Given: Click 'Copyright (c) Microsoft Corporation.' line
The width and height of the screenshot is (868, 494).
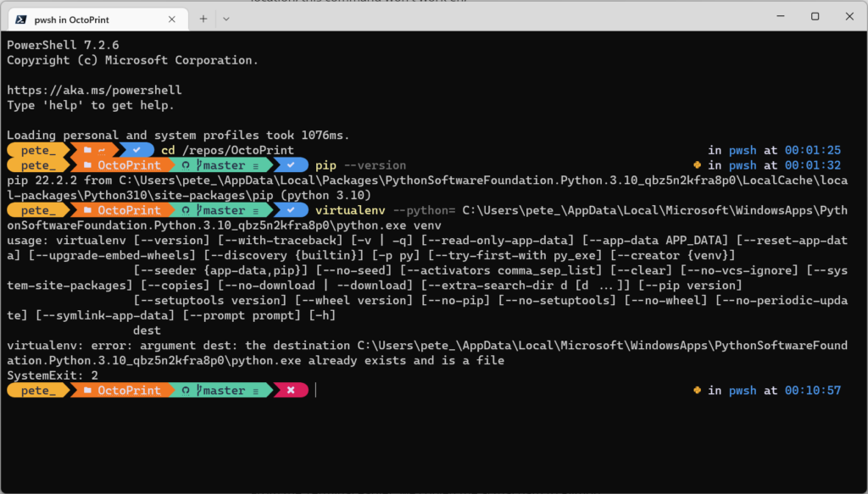Looking at the screenshot, I should point(132,60).
